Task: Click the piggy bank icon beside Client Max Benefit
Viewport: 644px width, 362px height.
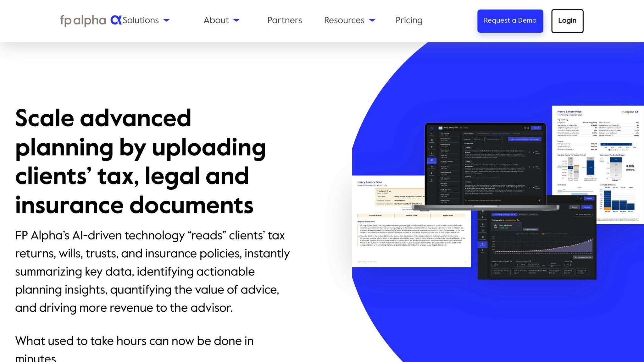Action: coord(496,226)
